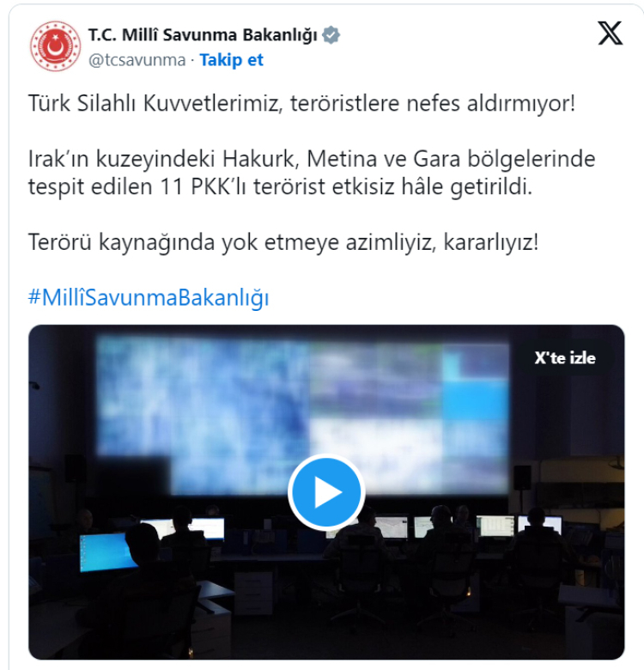
Task: Click the X logo icon
Action: pos(610,33)
